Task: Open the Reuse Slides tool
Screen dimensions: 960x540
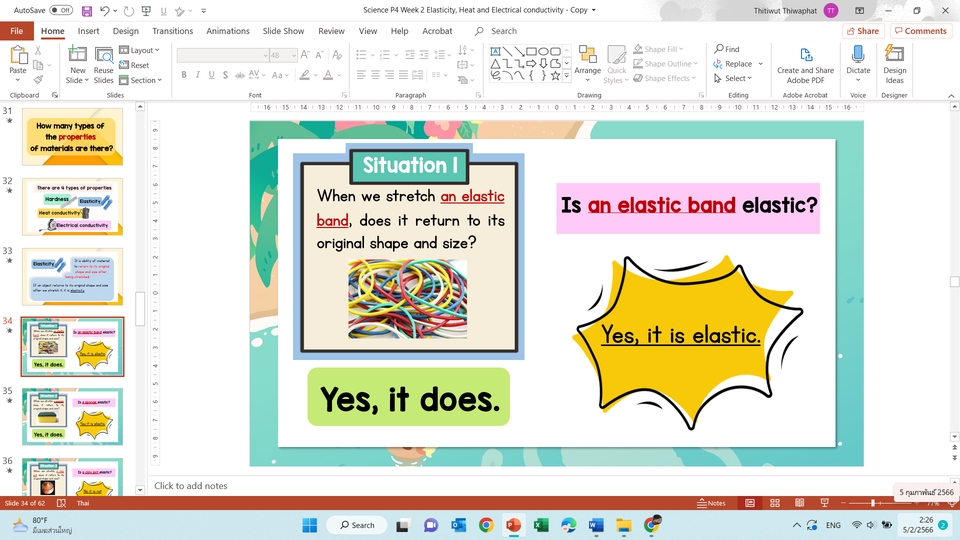Action: tap(103, 64)
